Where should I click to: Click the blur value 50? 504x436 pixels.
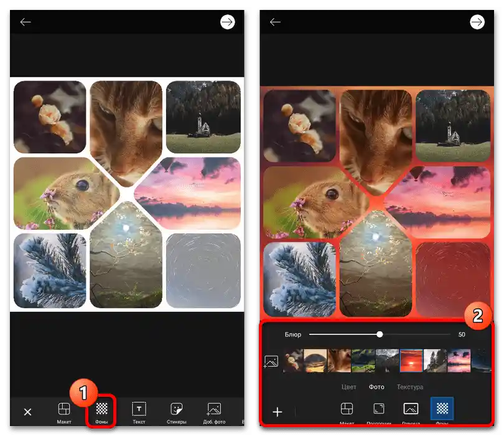462,334
